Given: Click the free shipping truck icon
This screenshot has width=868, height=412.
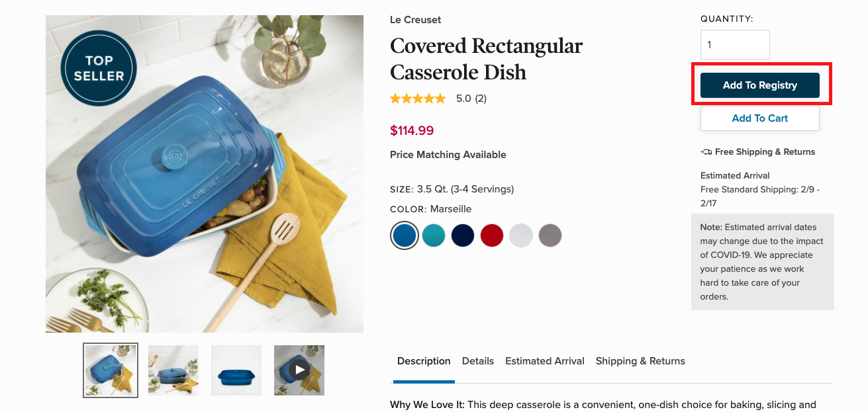Looking at the screenshot, I should 706,152.
